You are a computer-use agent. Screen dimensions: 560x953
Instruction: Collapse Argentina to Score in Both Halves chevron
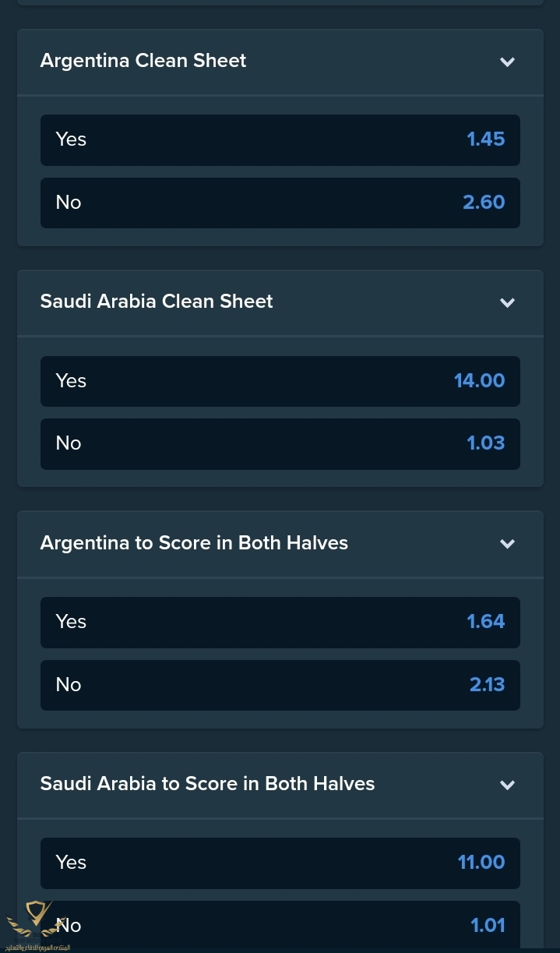(507, 543)
